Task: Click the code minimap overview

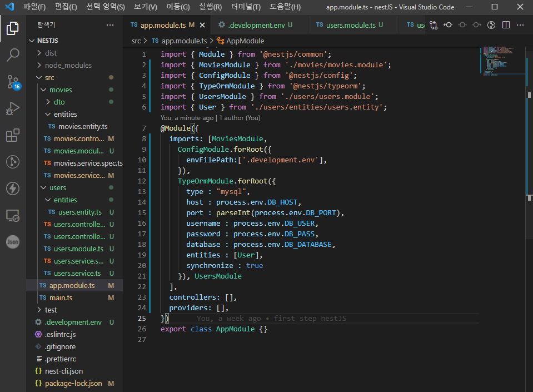Action: [502, 61]
